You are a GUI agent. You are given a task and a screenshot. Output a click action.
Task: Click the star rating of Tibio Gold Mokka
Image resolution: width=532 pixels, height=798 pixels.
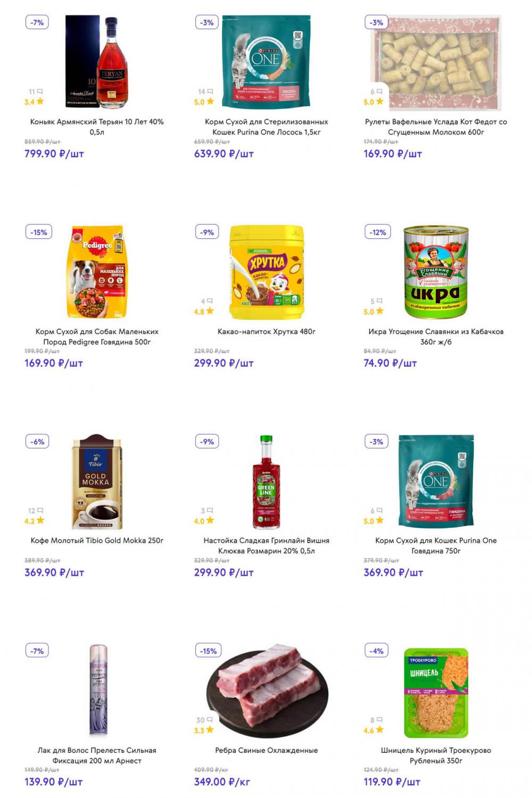(x=40, y=521)
